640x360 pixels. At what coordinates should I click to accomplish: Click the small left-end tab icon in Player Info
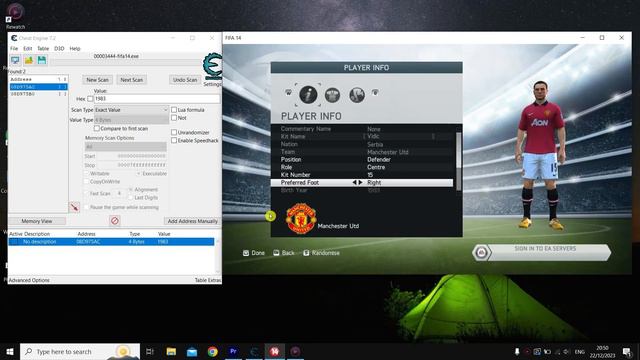pyautogui.click(x=289, y=93)
